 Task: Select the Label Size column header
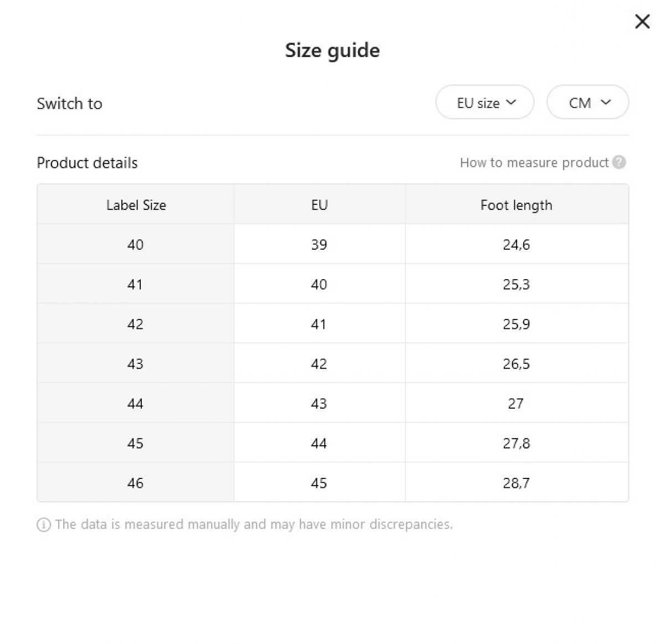136,205
